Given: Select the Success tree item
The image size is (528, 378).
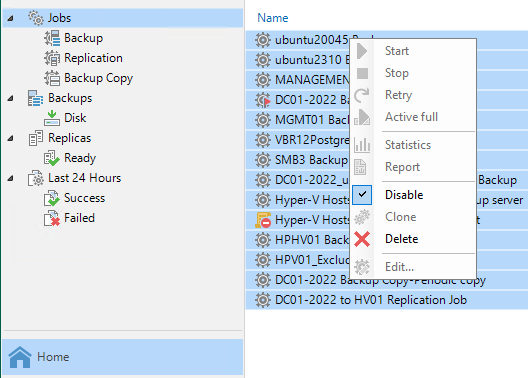Looking at the screenshot, I should (x=85, y=198).
